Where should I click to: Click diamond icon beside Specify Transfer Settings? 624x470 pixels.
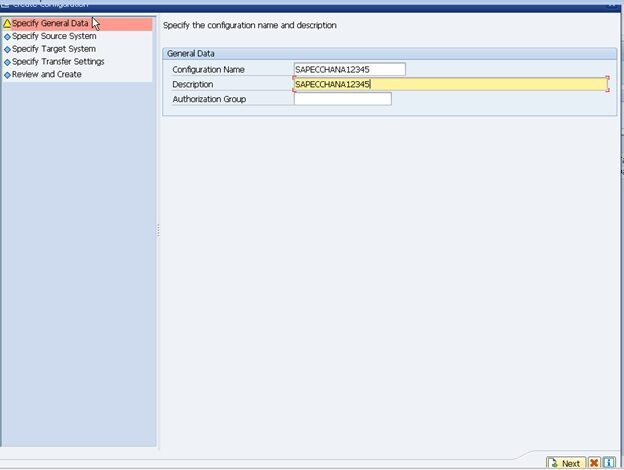tap(7, 62)
